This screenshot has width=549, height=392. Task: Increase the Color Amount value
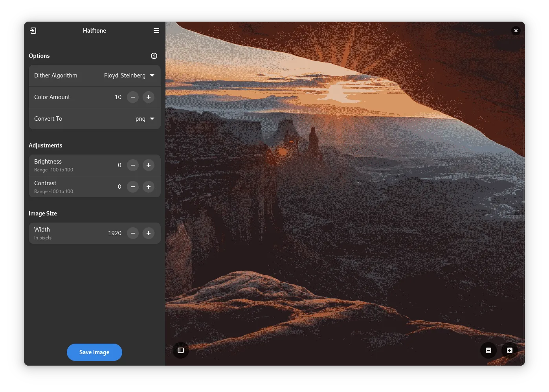click(x=149, y=97)
